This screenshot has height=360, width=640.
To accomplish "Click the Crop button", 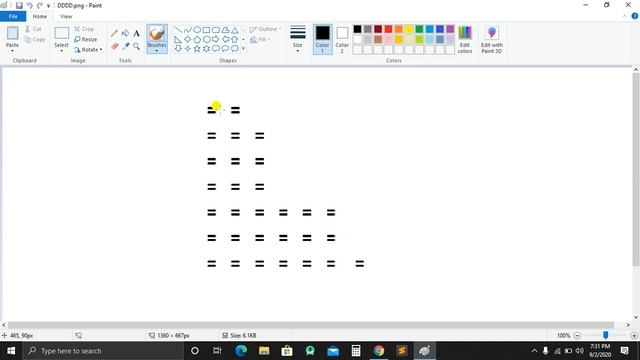I will (84, 29).
